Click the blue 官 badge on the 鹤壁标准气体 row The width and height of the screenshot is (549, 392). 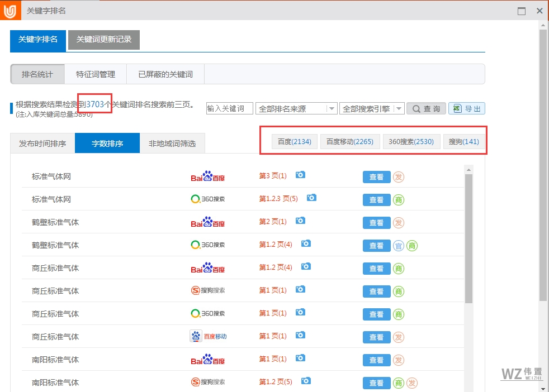[x=399, y=245]
